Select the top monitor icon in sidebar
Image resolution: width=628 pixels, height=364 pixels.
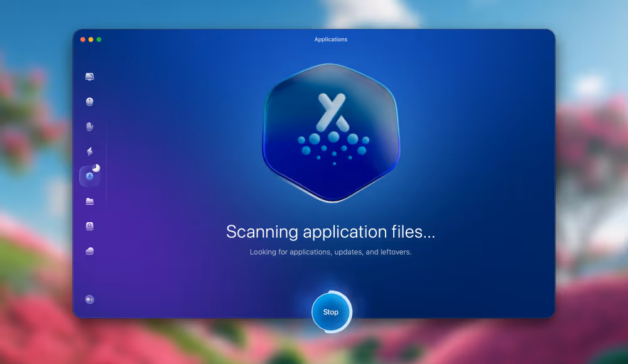89,75
